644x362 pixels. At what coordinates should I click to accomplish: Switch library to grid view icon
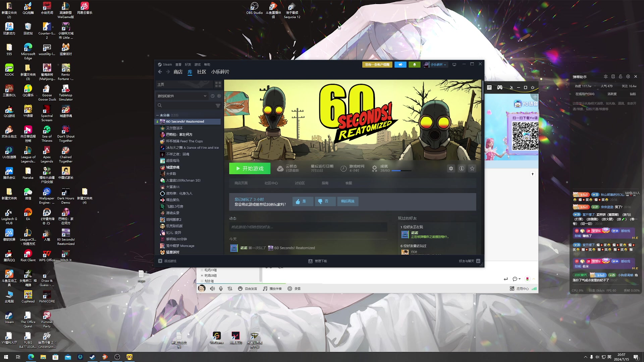click(218, 84)
